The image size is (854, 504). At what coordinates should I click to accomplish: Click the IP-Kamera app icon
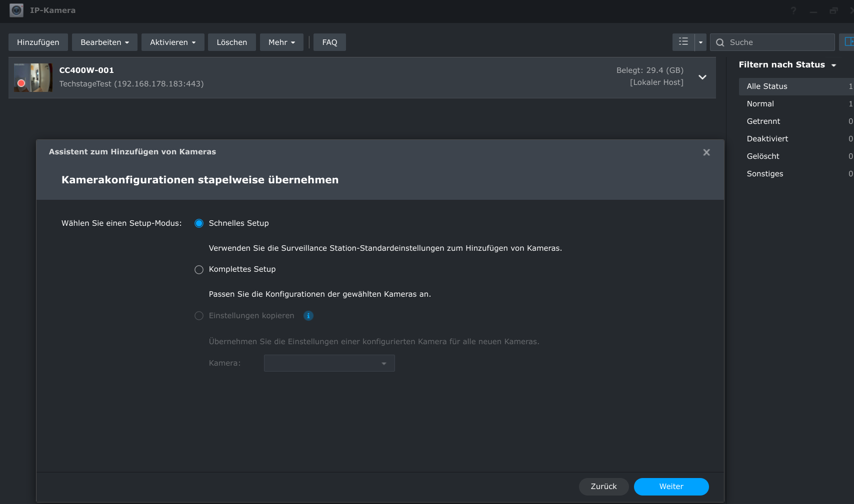[x=16, y=10]
